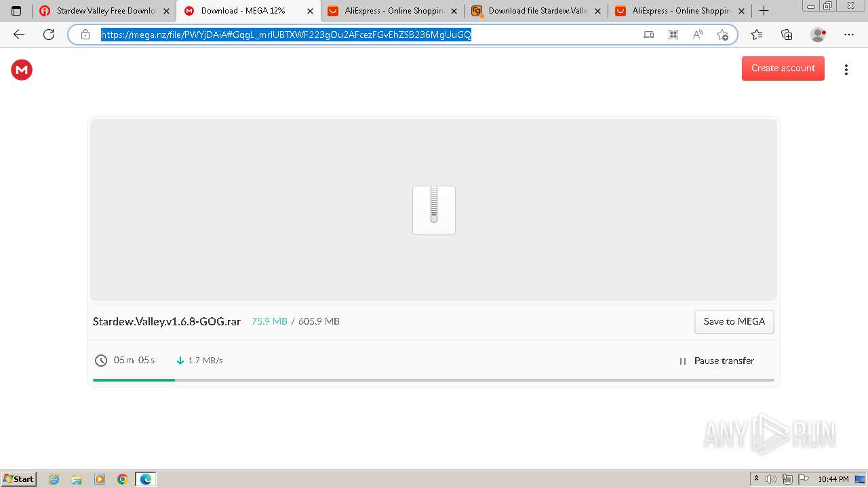Image resolution: width=868 pixels, height=488 pixels.
Task: Open the Windows Start menu
Action: tap(18, 479)
